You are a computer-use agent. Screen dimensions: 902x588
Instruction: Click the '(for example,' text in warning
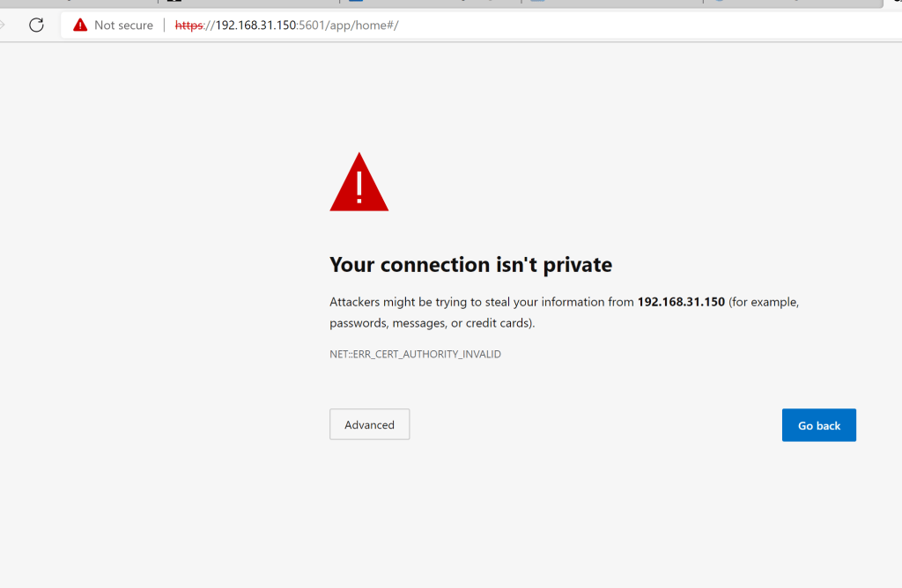764,302
